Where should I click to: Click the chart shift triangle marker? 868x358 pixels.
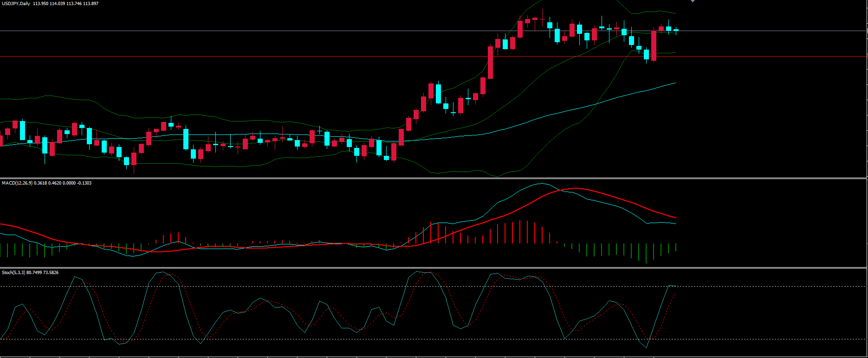pyautogui.click(x=693, y=1)
